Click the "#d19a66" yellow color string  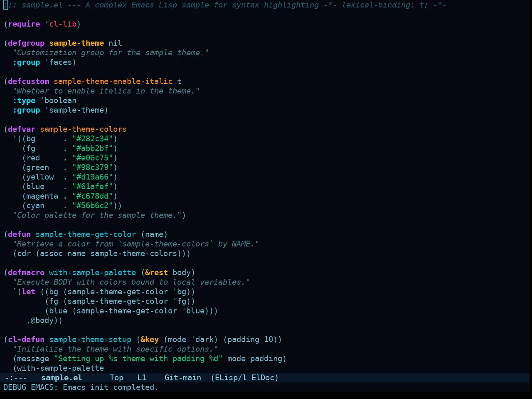(93, 177)
